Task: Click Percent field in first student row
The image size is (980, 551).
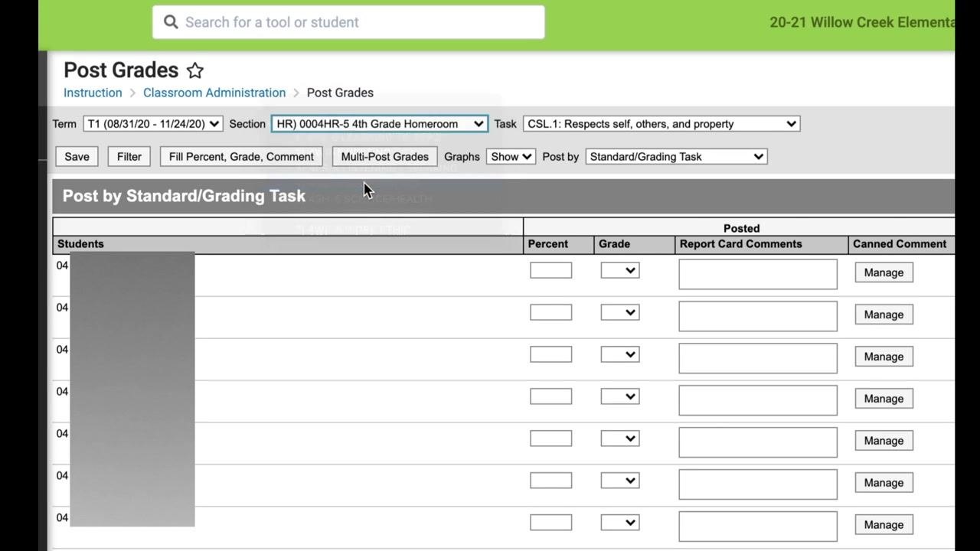Action: (x=550, y=270)
